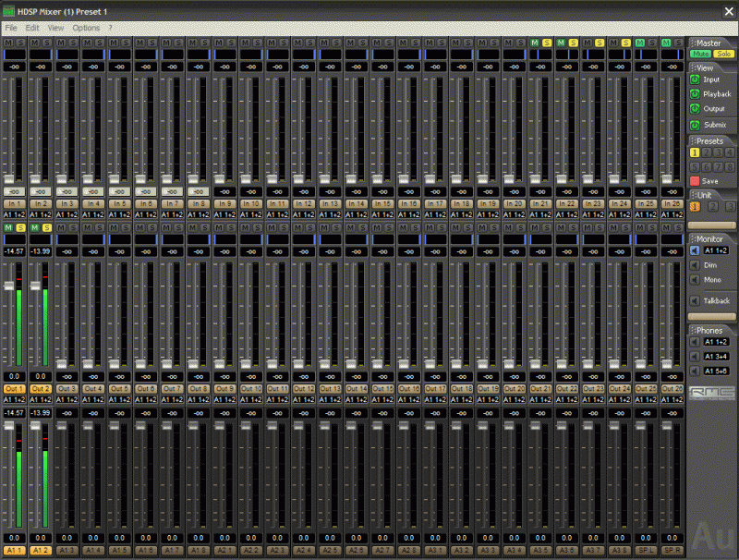Toggle the Input view power icon
This screenshot has height=560, width=739.
[x=695, y=79]
